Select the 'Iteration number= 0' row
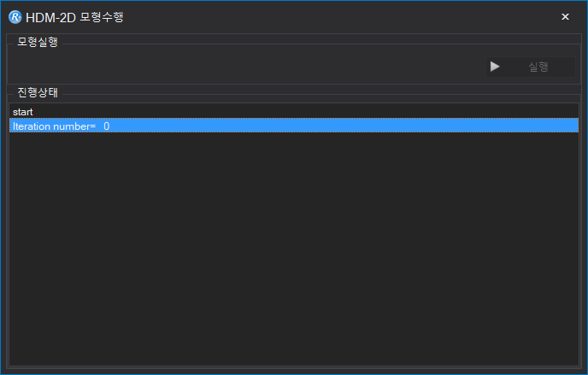The image size is (588, 375). (x=294, y=126)
